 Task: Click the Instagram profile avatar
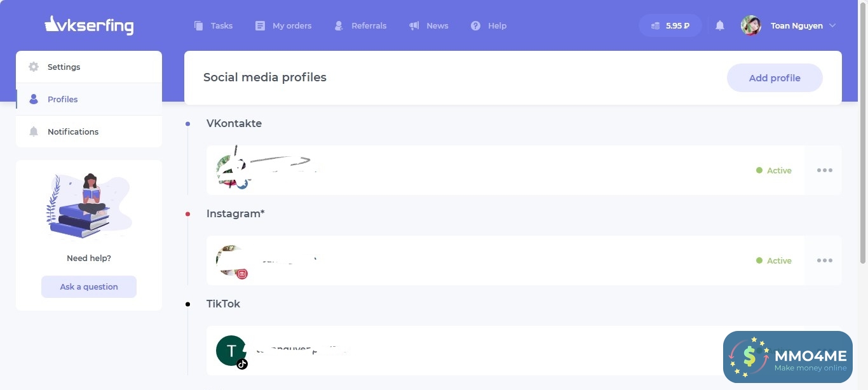[x=229, y=260]
